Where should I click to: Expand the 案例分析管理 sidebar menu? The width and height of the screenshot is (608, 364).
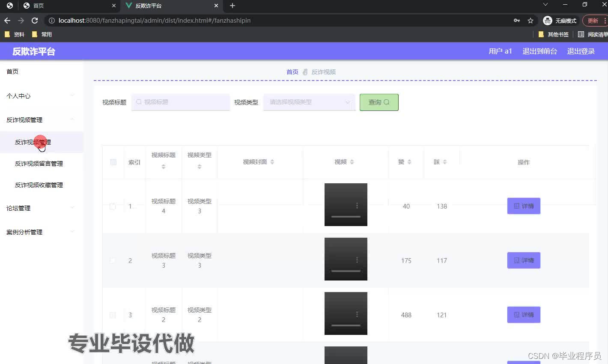point(42,232)
